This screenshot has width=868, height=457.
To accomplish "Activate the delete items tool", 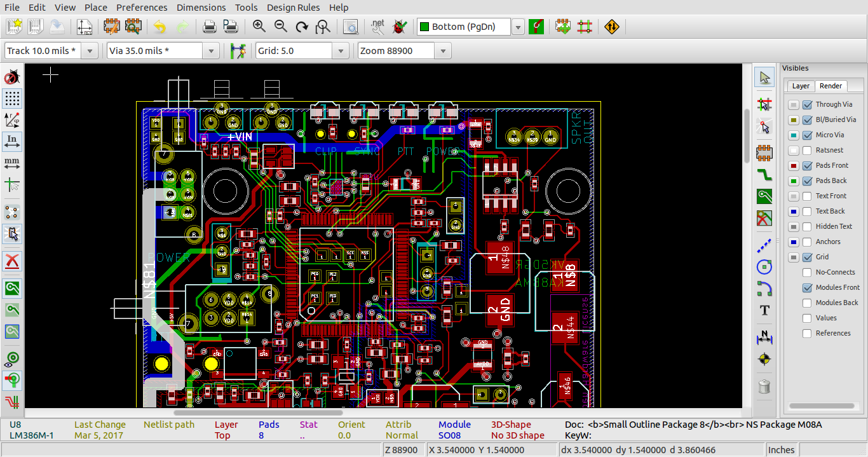I will click(764, 386).
